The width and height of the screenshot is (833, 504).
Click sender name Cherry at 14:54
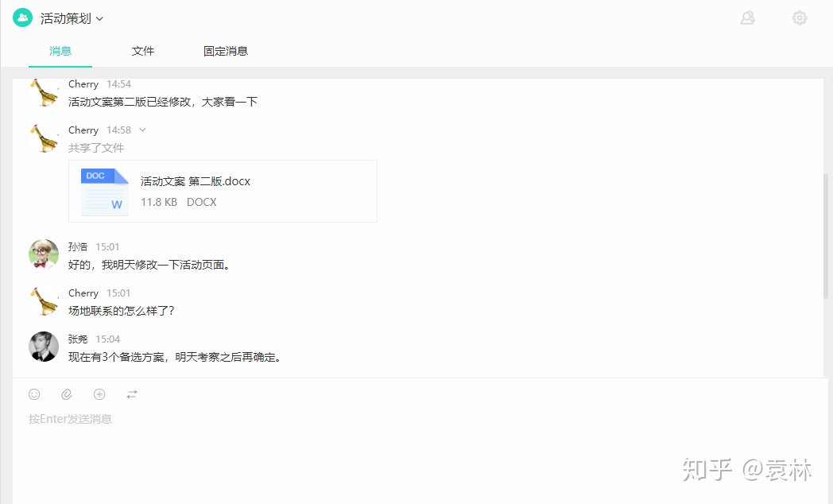click(x=83, y=84)
